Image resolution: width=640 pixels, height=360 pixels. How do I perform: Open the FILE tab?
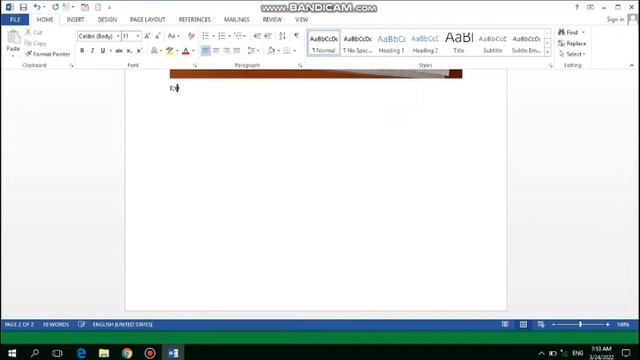[15, 20]
